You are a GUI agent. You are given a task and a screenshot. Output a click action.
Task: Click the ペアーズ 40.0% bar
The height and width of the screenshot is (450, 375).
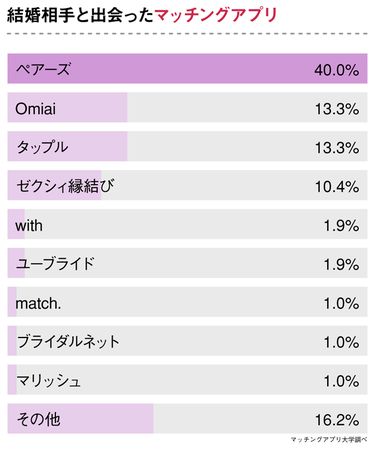pos(187,68)
